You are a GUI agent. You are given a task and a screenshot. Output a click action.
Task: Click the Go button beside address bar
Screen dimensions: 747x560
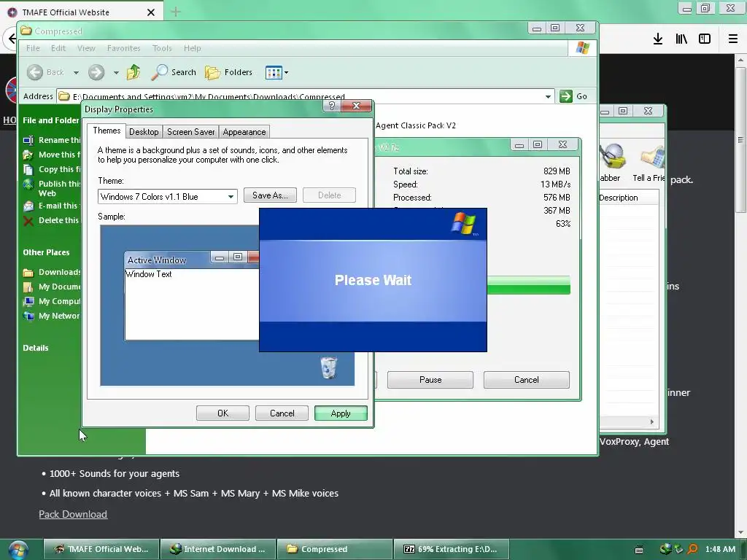(x=573, y=96)
